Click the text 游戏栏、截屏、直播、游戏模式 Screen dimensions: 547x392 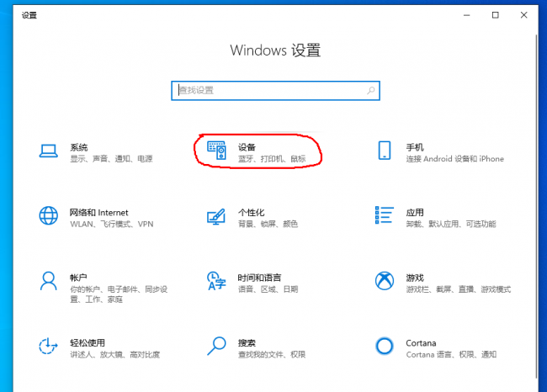459,289
